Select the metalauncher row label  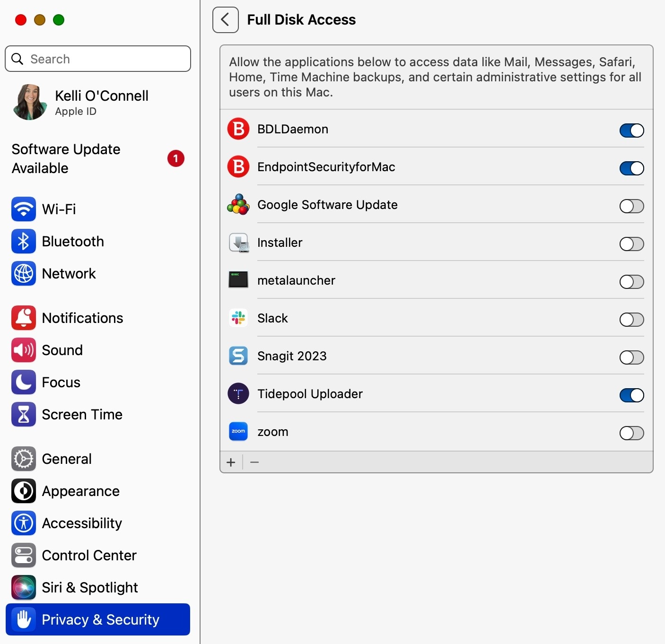click(x=296, y=280)
